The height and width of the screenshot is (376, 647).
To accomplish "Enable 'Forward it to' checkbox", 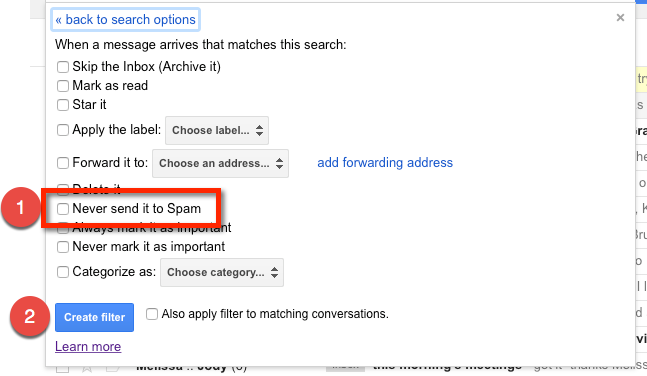I will pyautogui.click(x=63, y=163).
